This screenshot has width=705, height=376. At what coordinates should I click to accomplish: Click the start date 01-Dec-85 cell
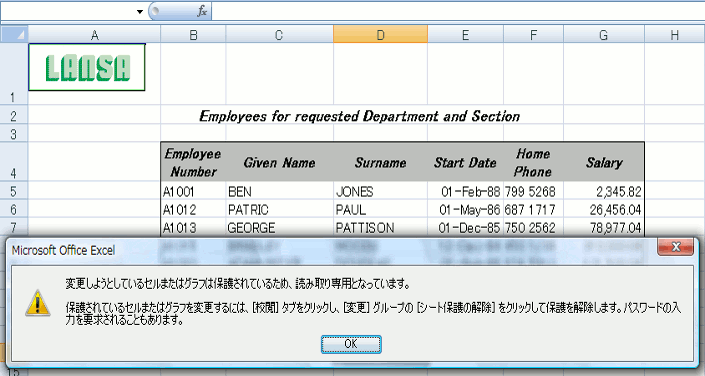pos(465,228)
